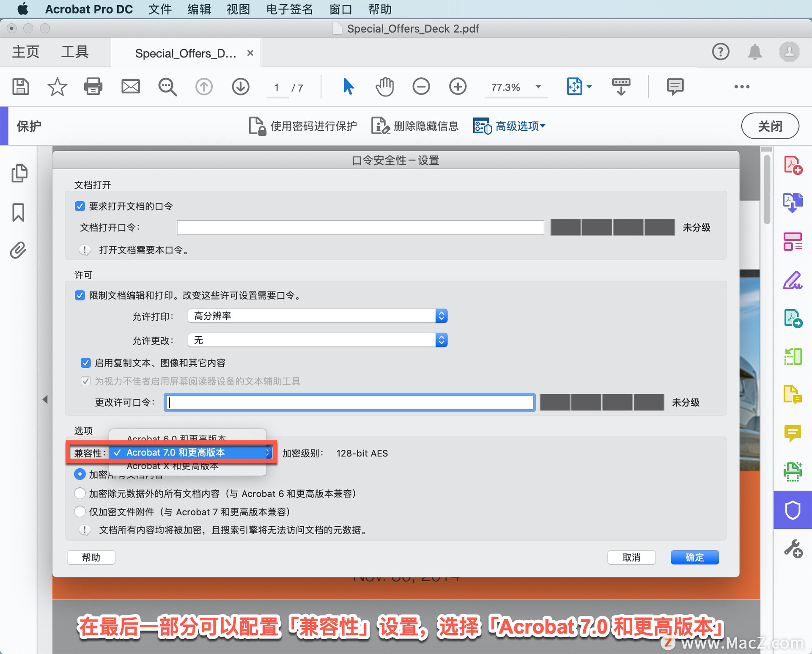Click the page number field showing 1
Viewport: 812px width, 654px height.
pyautogui.click(x=277, y=88)
